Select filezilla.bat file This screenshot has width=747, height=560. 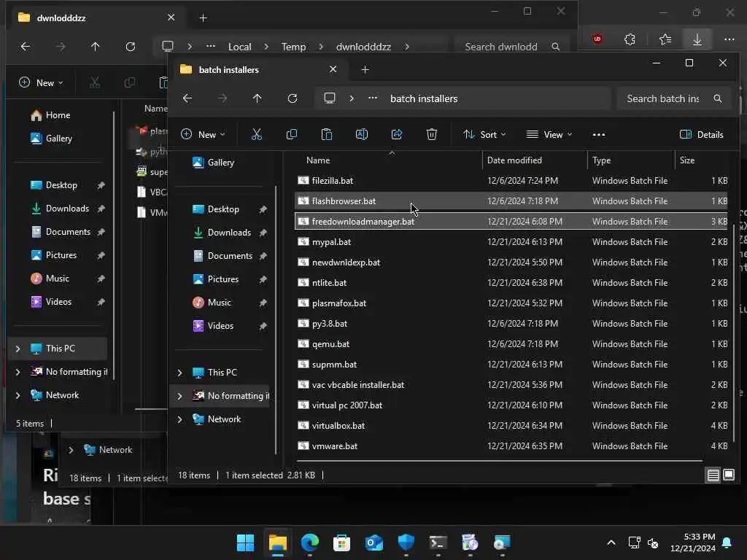click(511, 181)
